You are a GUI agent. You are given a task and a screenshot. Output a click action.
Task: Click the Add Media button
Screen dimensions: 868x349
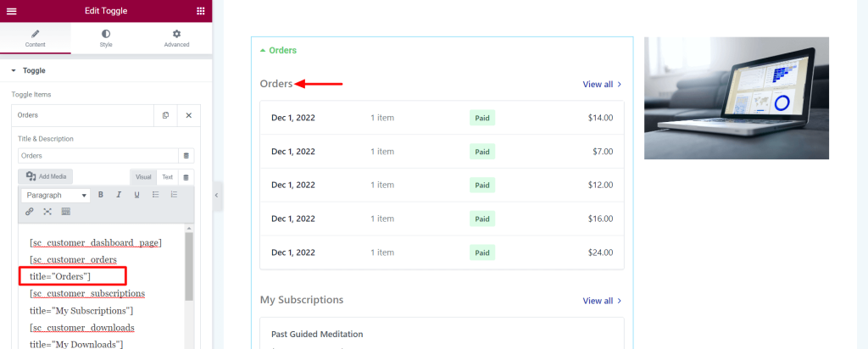[46, 176]
